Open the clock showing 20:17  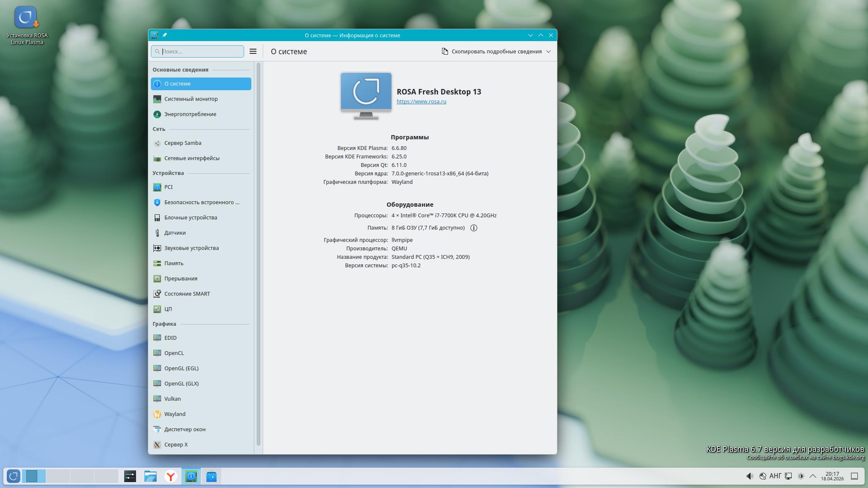point(832,476)
